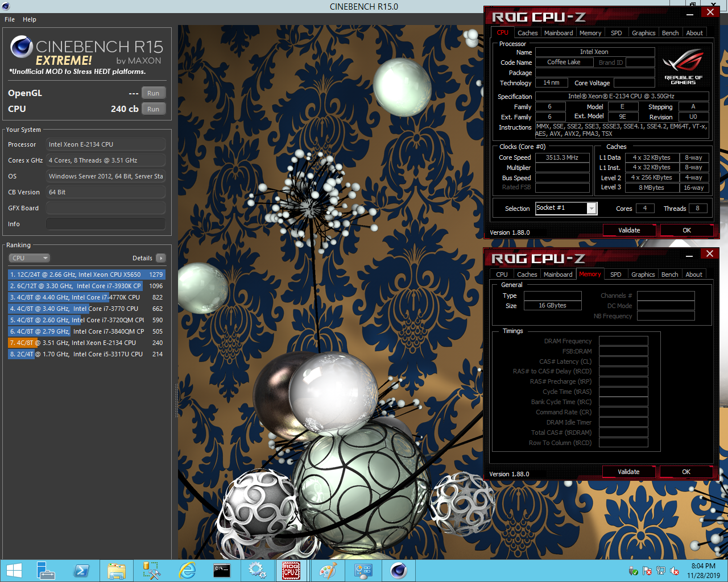This screenshot has width=728, height=582.
Task: Switch to Memory tab in top CPU-Z window
Action: pyautogui.click(x=590, y=33)
